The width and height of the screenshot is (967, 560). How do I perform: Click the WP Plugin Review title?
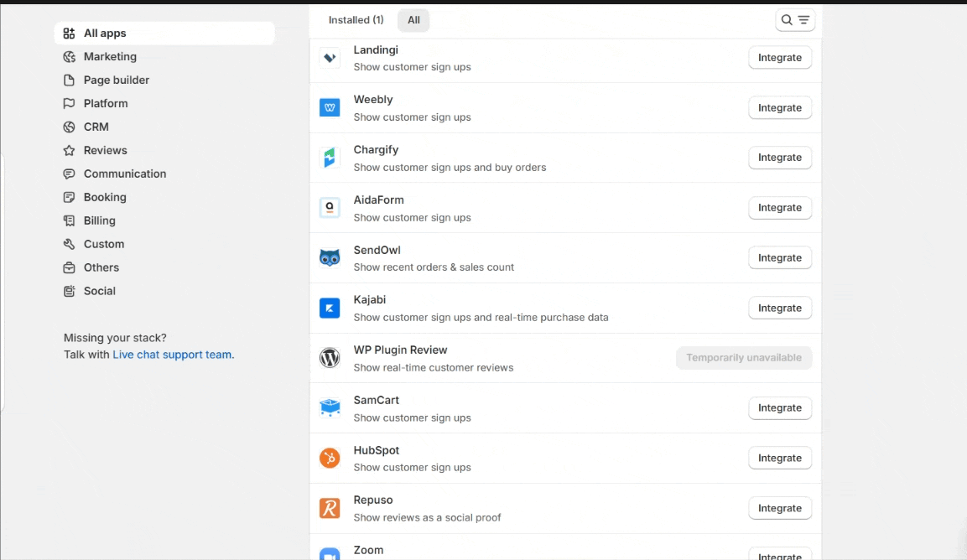(x=400, y=350)
